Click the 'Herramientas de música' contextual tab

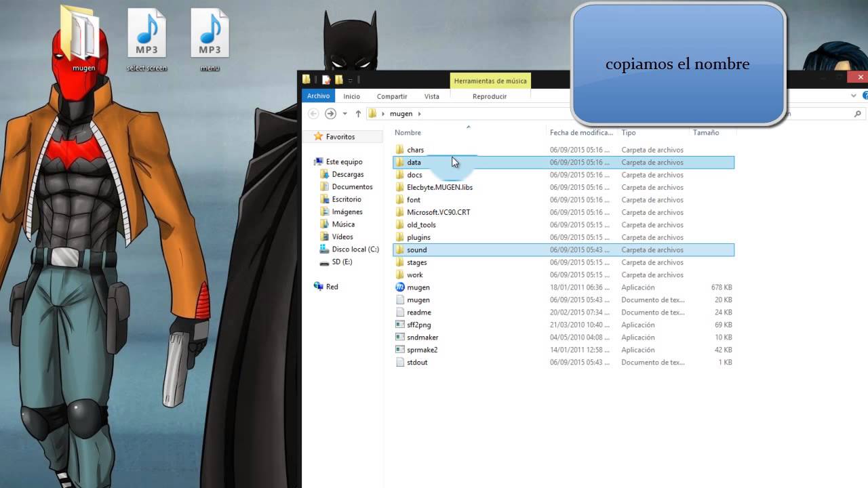click(490, 81)
